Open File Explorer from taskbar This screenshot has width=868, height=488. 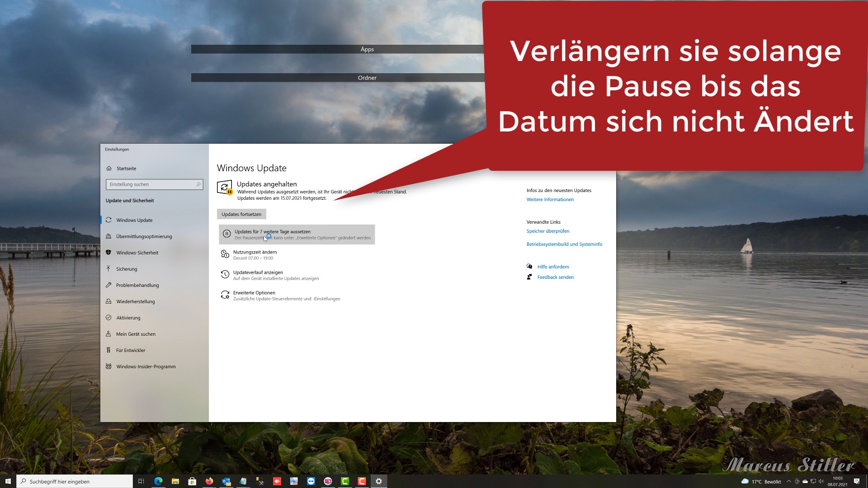pos(175,481)
